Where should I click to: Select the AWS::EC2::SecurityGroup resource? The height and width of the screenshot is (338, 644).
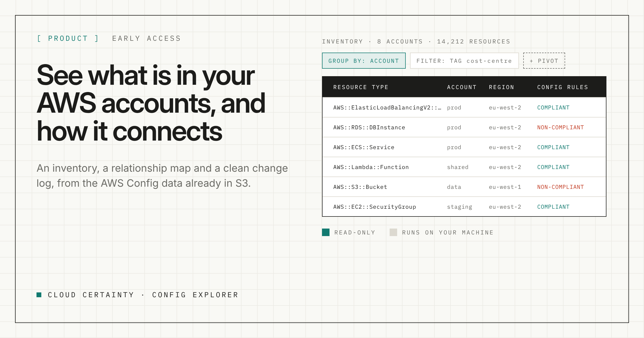coord(375,207)
